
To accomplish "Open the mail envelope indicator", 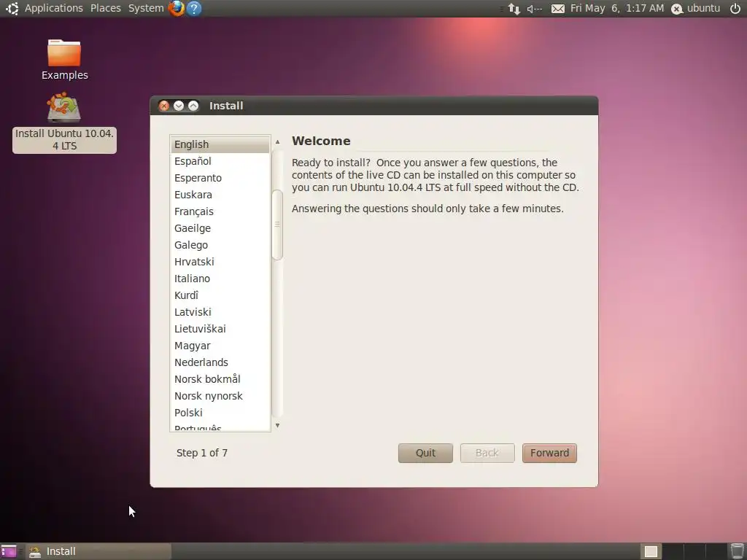I will pos(557,9).
